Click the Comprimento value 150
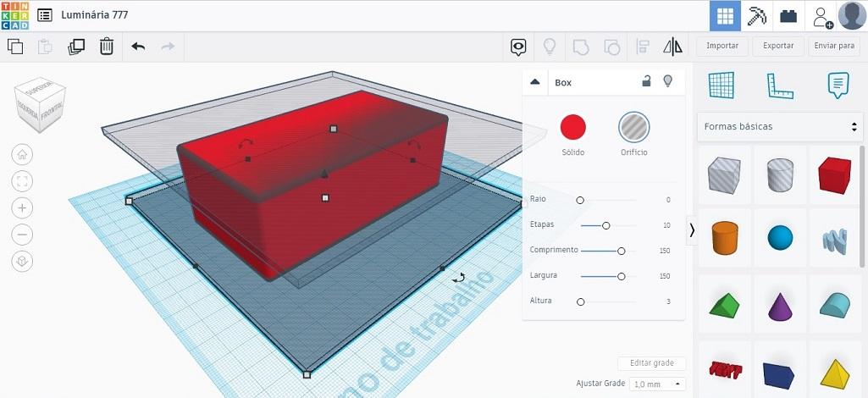The width and height of the screenshot is (868, 398). pyautogui.click(x=664, y=251)
